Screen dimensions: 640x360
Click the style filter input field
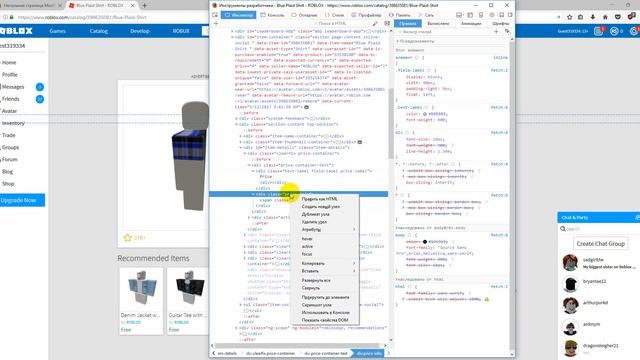tap(443, 31)
